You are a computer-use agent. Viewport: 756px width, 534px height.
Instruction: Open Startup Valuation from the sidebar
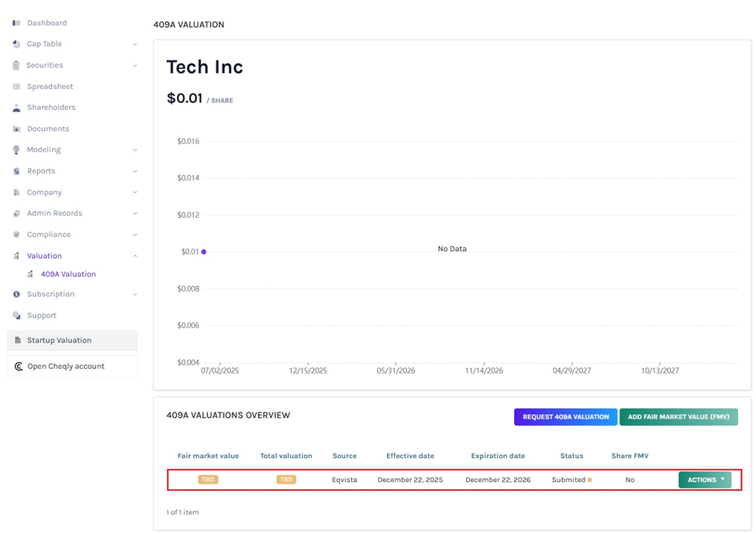(x=59, y=340)
